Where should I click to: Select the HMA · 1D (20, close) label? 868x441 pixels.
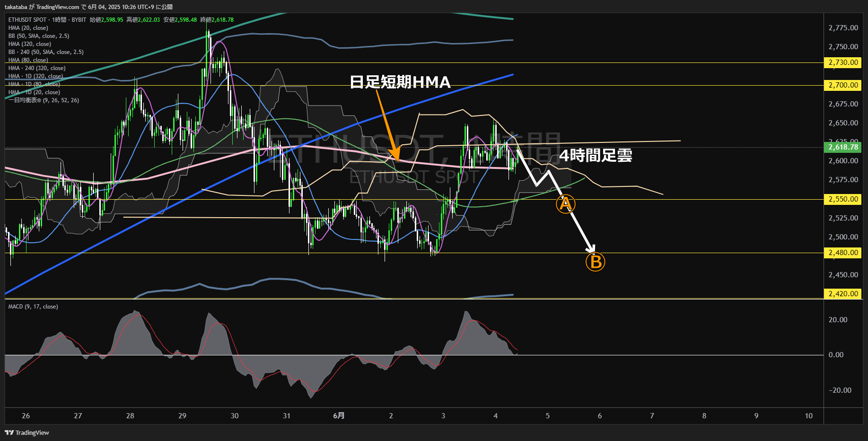[34, 92]
